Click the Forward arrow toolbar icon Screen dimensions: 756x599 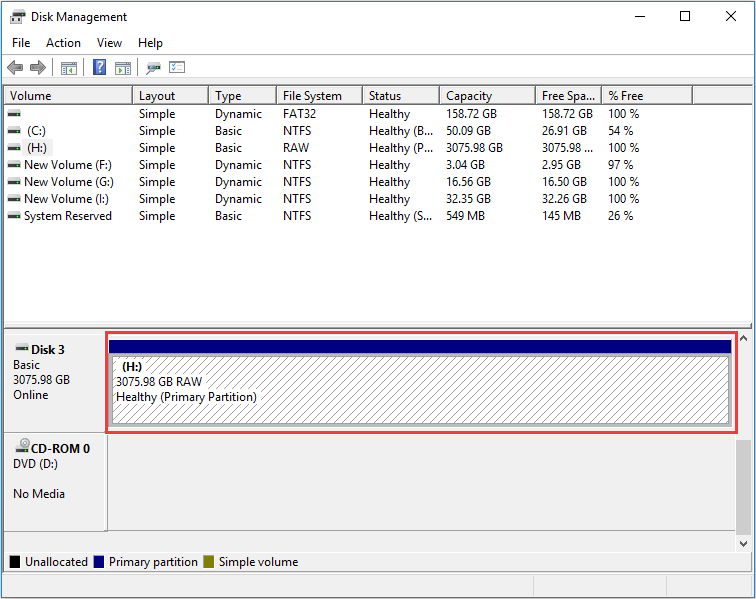click(38, 68)
